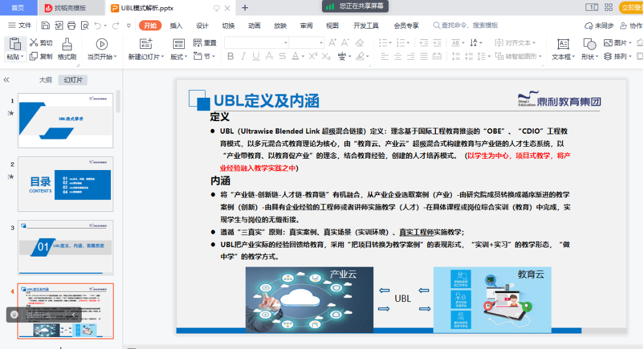Image resolution: width=644 pixels, height=349 pixels.
Task: Select slide 2 目录 thumbnail
Action: coord(66,184)
